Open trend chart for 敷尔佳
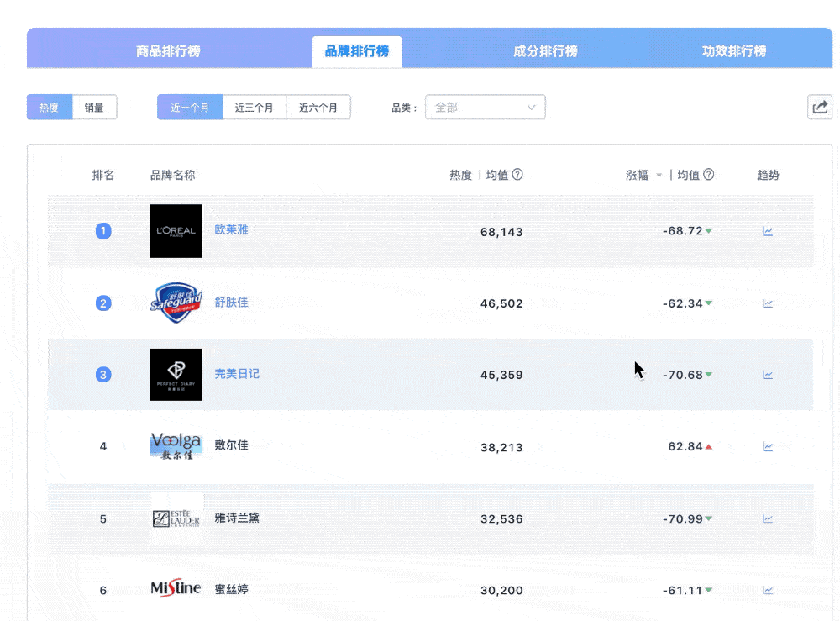 (768, 446)
